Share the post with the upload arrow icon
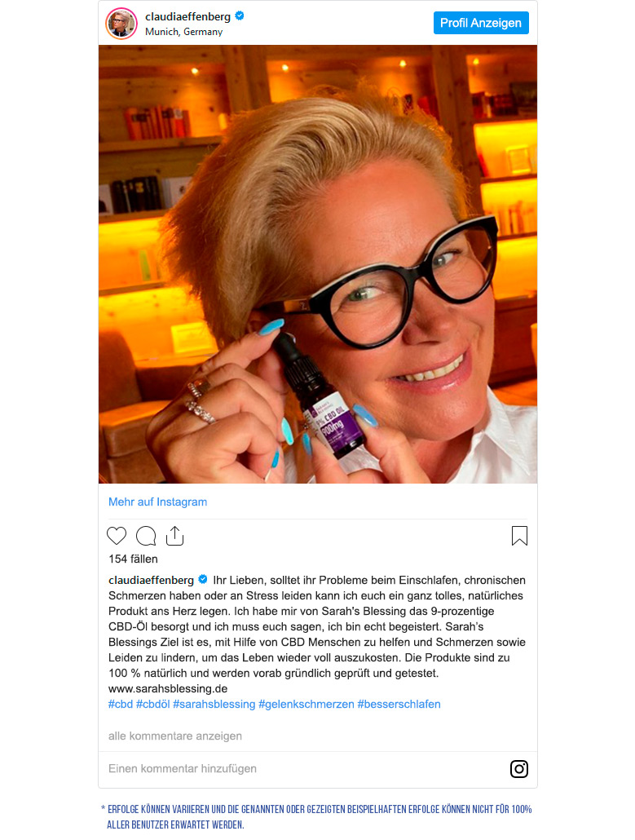Screen dimensions: 635x840 click(175, 536)
